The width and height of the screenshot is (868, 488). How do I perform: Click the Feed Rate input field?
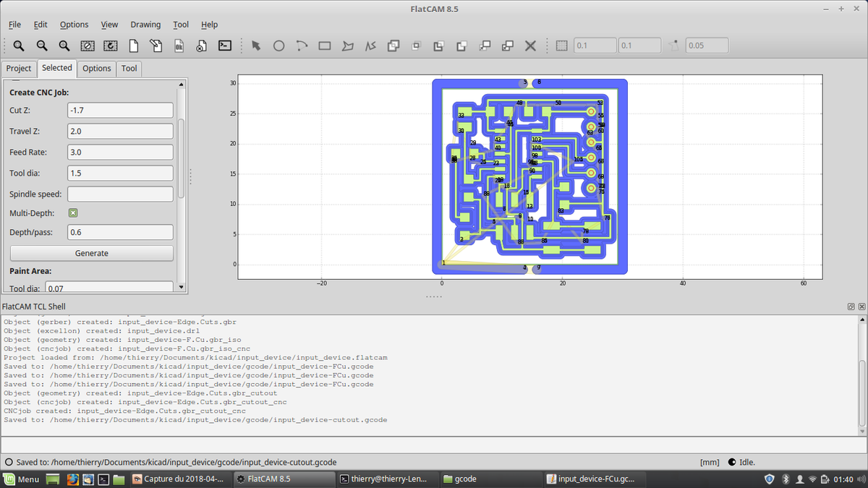pos(120,152)
